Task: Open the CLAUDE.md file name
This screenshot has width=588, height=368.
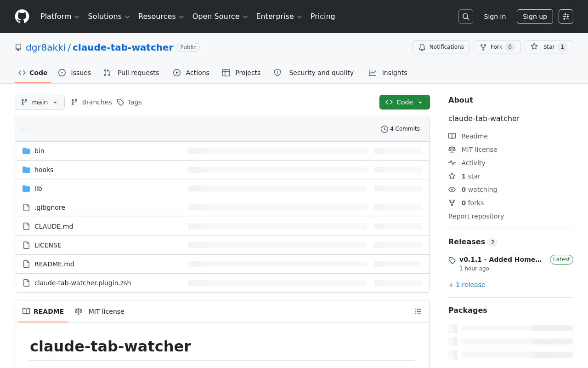Action: (x=54, y=226)
